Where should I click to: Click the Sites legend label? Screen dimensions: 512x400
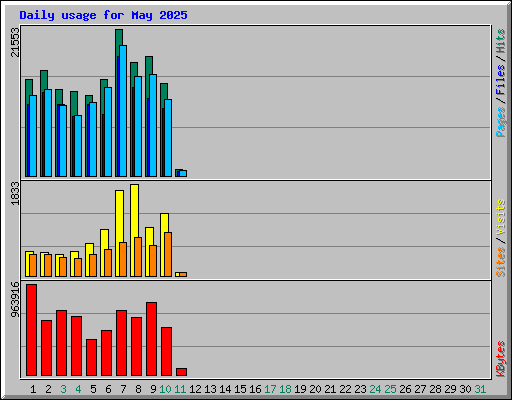pos(500,262)
